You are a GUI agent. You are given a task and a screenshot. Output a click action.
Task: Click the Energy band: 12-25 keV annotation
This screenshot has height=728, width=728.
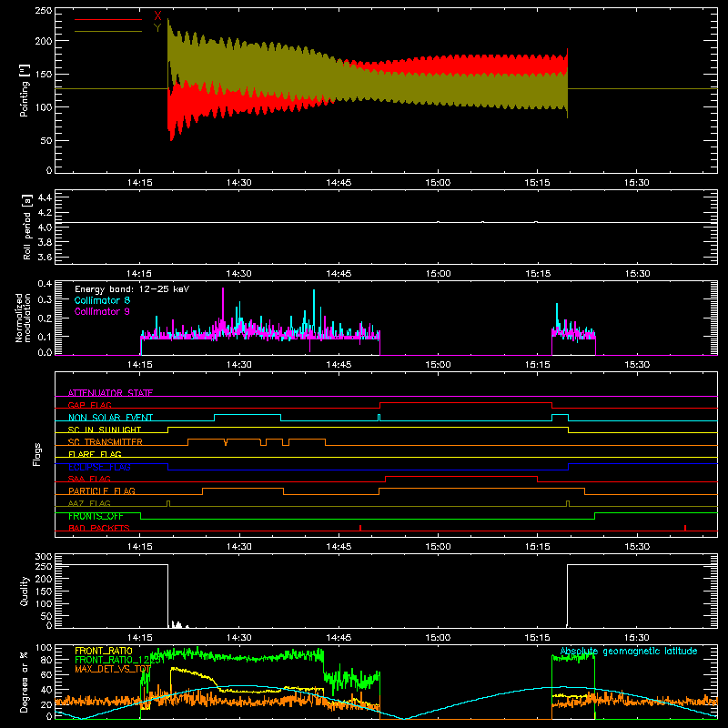[132, 289]
